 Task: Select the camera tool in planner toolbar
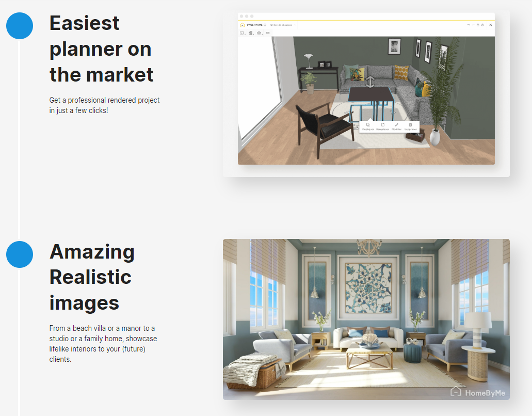click(259, 33)
